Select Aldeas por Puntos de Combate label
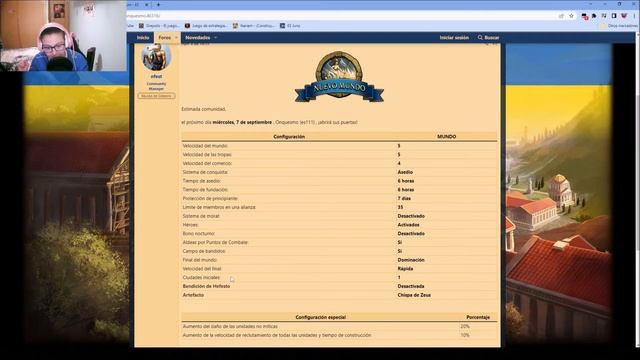This screenshot has width=640, height=360. click(x=216, y=242)
